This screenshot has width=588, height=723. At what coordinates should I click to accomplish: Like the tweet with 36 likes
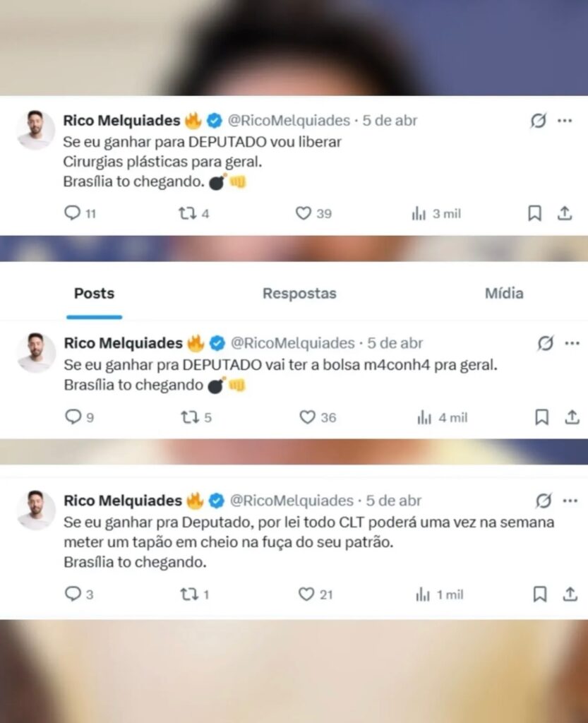point(307,417)
